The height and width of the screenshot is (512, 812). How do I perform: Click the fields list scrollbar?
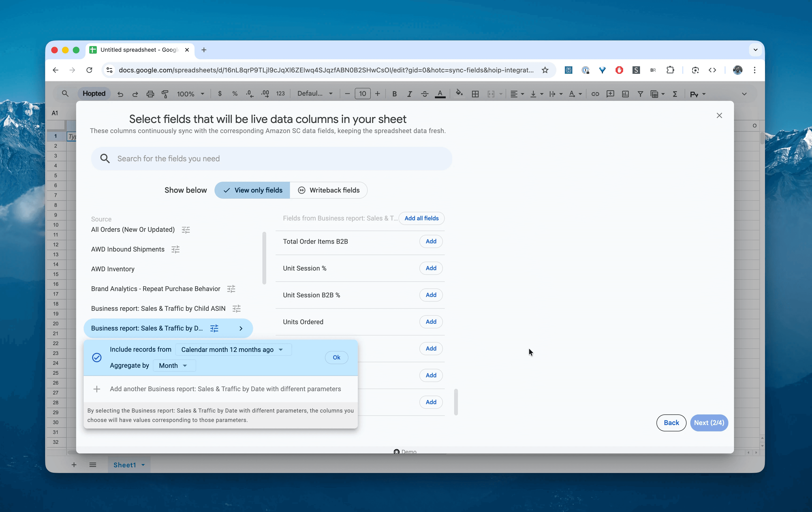tap(456, 402)
